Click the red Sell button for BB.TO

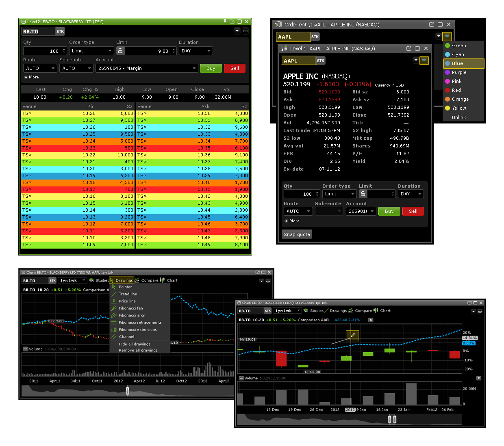pyautogui.click(x=235, y=68)
